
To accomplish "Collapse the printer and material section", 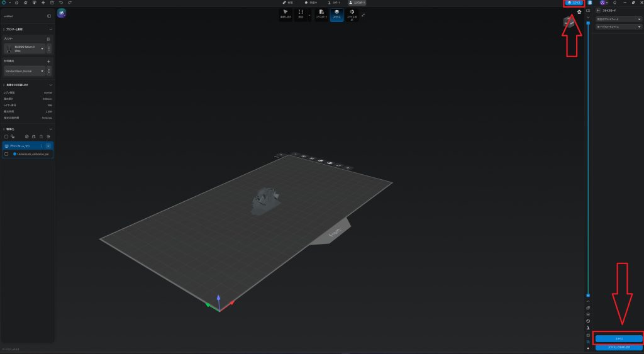I will (50, 29).
